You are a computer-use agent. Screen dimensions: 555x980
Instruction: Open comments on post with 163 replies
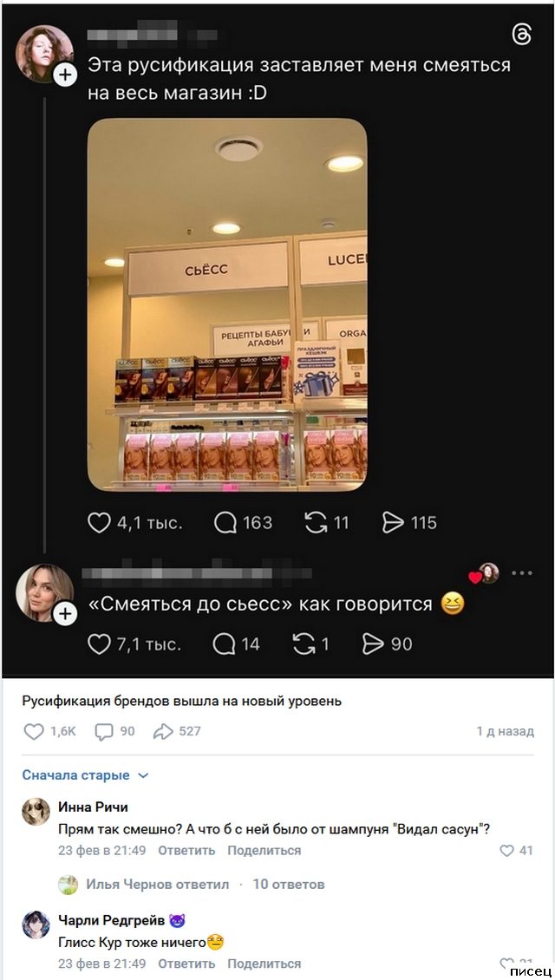(225, 522)
